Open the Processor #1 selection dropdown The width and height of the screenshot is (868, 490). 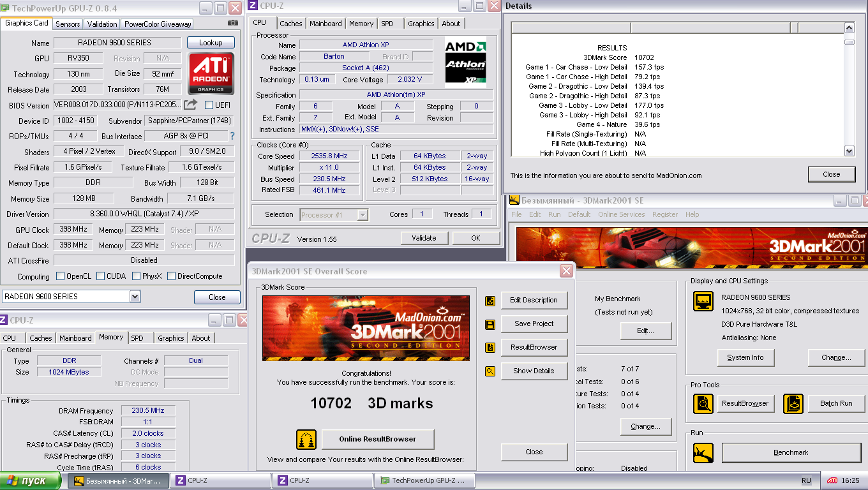(363, 215)
